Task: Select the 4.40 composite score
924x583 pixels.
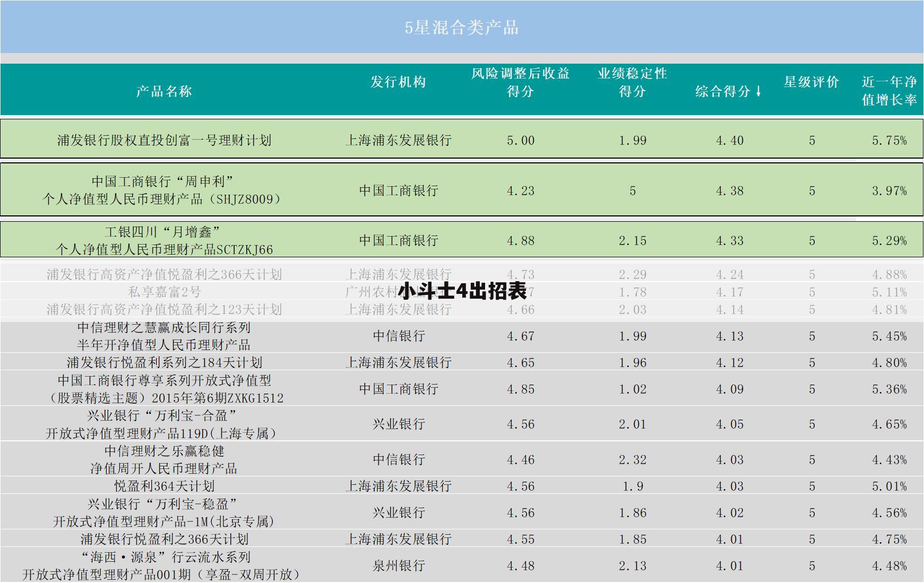Action: tap(730, 141)
